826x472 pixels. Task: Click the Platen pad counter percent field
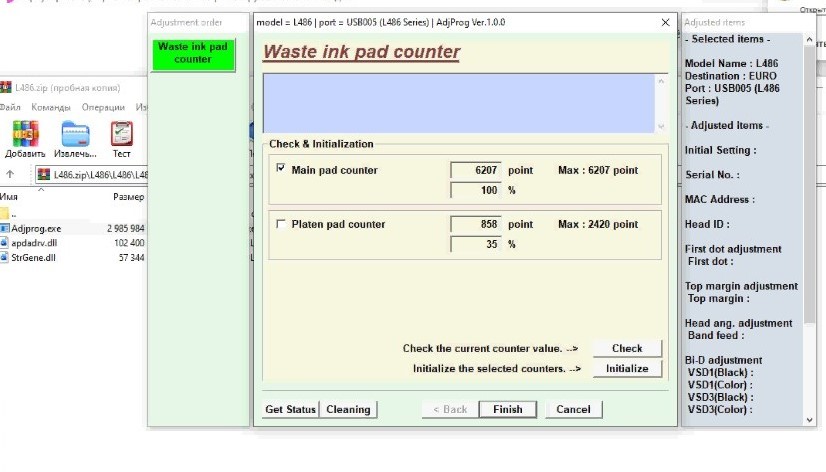[475, 244]
